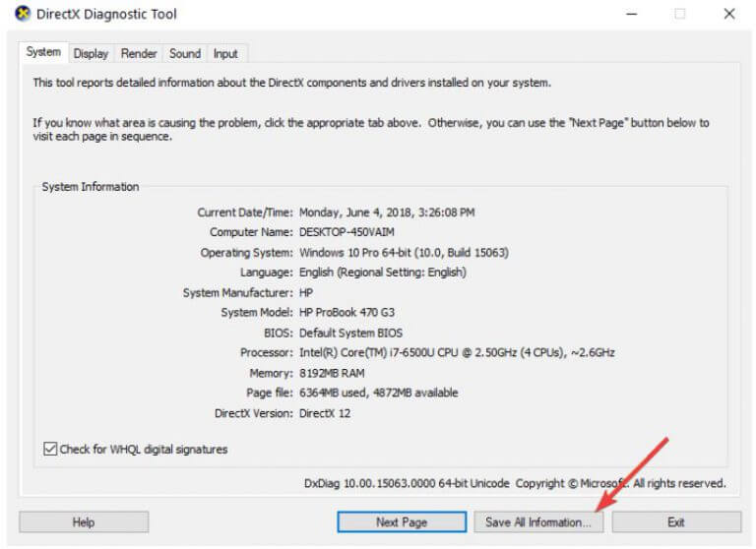The image size is (756, 549).
Task: Click the Help button
Action: [x=84, y=522]
